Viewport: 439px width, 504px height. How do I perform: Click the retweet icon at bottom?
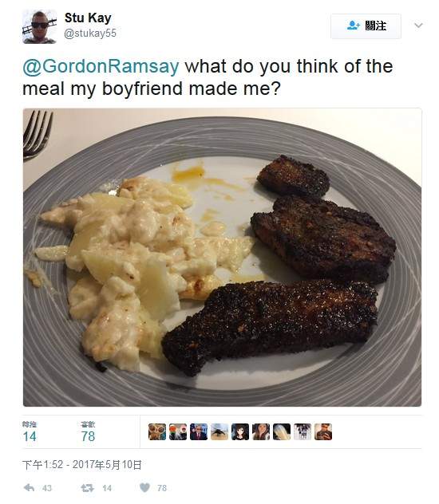pos(88,488)
